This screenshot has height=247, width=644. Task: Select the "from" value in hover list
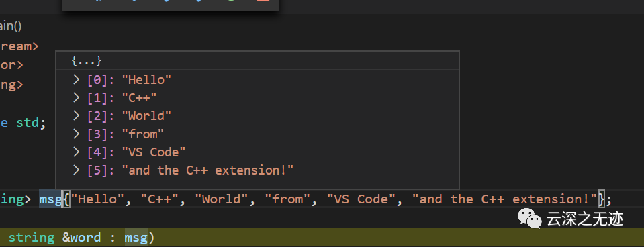pos(143,134)
